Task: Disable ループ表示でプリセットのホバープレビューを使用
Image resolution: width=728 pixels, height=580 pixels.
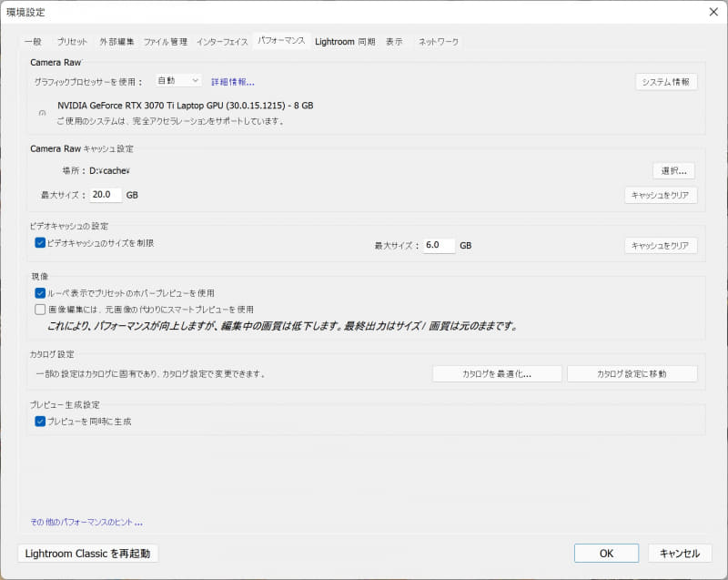Action: point(40,291)
